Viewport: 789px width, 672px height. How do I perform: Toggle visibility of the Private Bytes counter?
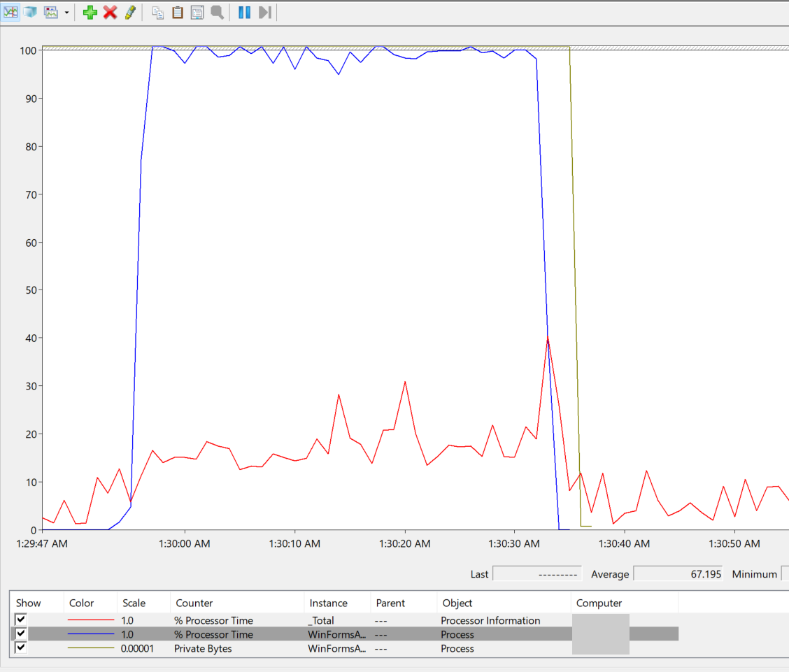19,648
